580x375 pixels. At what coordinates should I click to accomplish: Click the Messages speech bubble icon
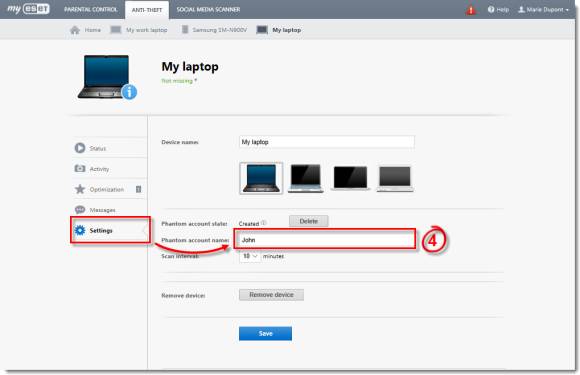(x=80, y=210)
